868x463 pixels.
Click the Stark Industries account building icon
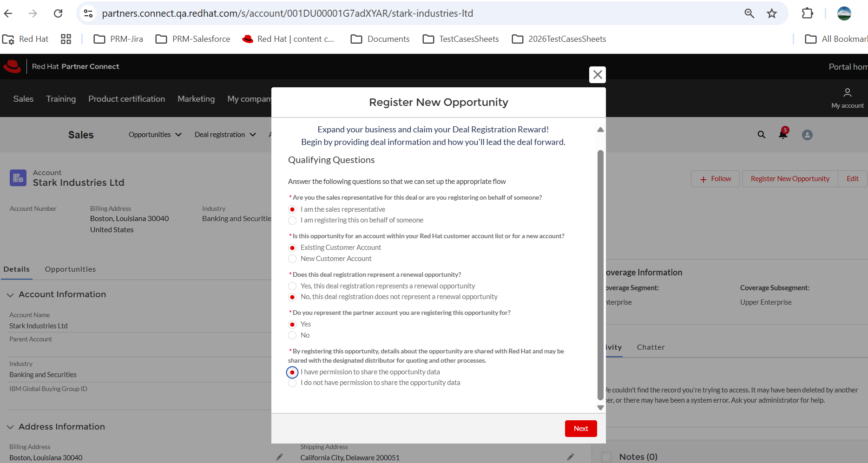click(18, 178)
